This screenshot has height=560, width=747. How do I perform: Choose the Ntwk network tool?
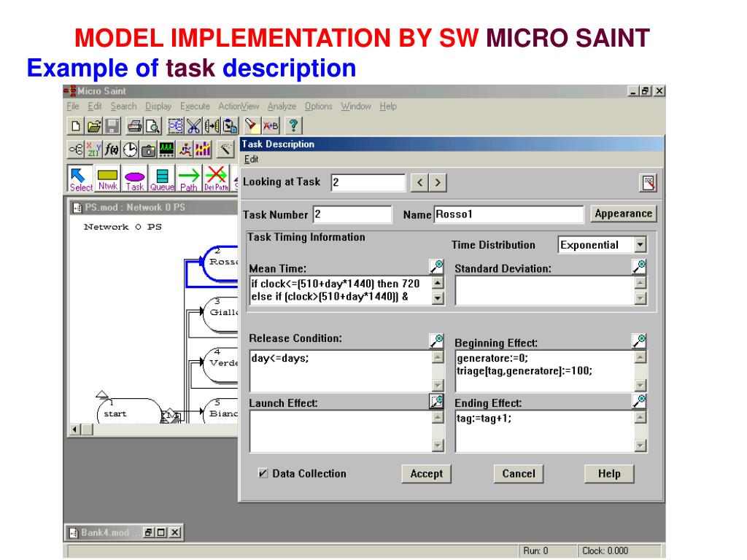(108, 179)
